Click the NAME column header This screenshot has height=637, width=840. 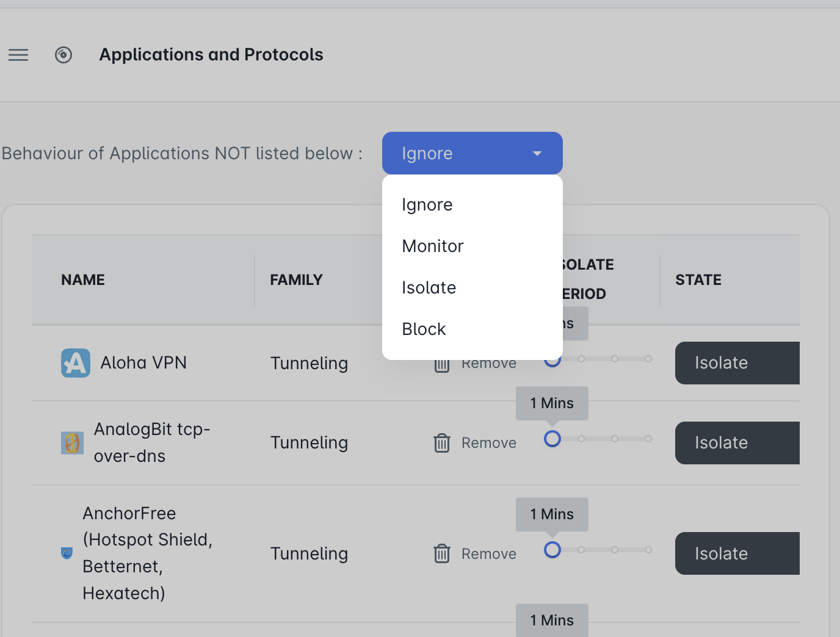(x=83, y=280)
